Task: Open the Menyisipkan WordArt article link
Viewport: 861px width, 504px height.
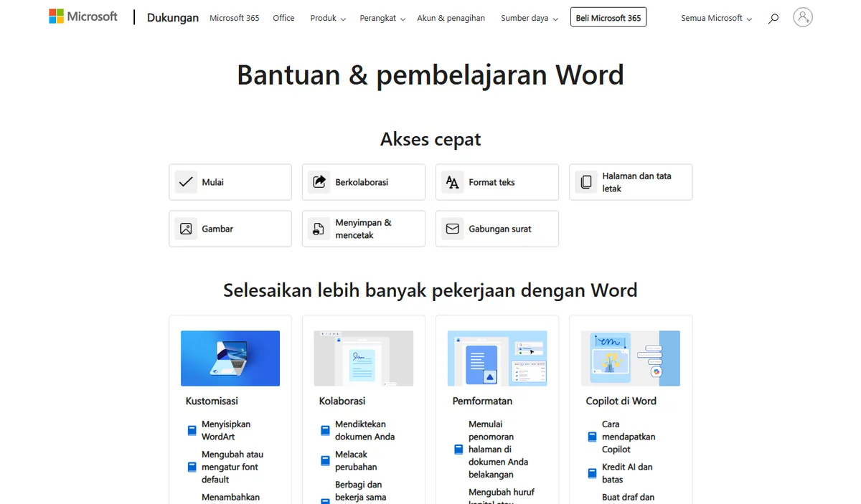Action: (x=226, y=430)
